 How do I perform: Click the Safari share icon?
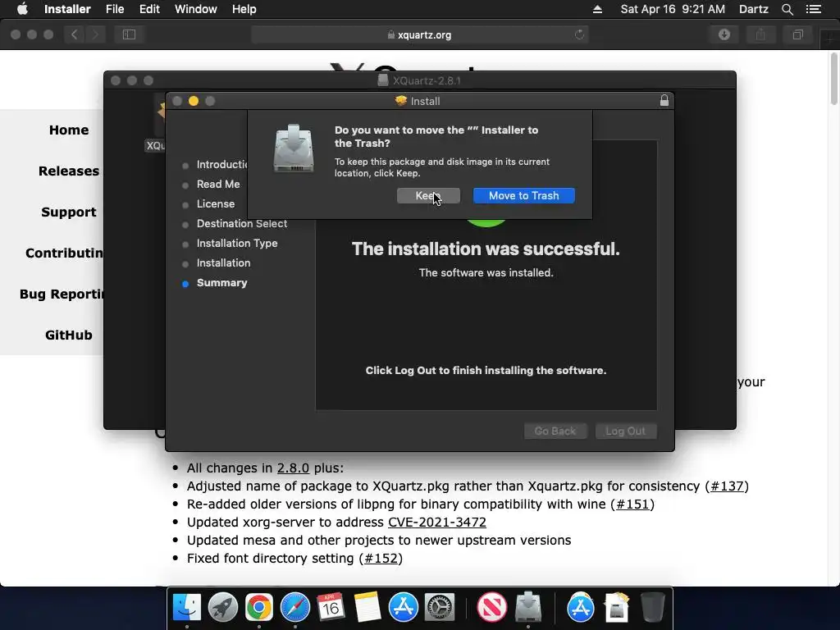(x=760, y=34)
